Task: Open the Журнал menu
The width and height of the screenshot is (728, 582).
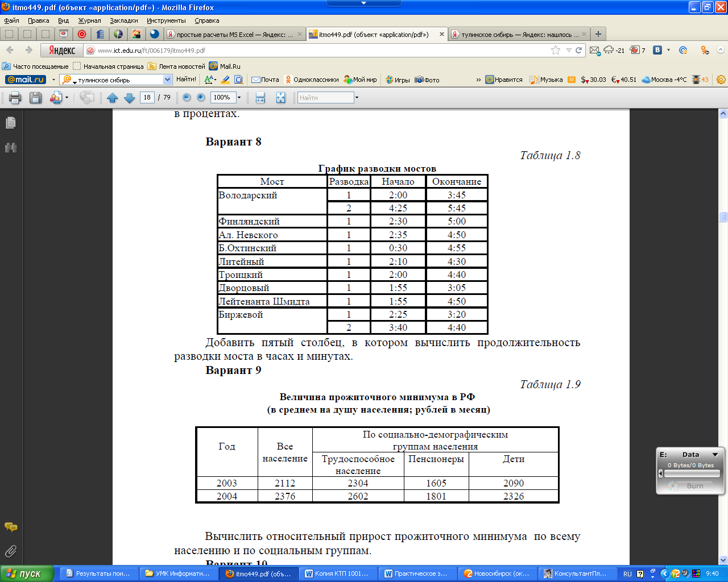Action: [89, 20]
